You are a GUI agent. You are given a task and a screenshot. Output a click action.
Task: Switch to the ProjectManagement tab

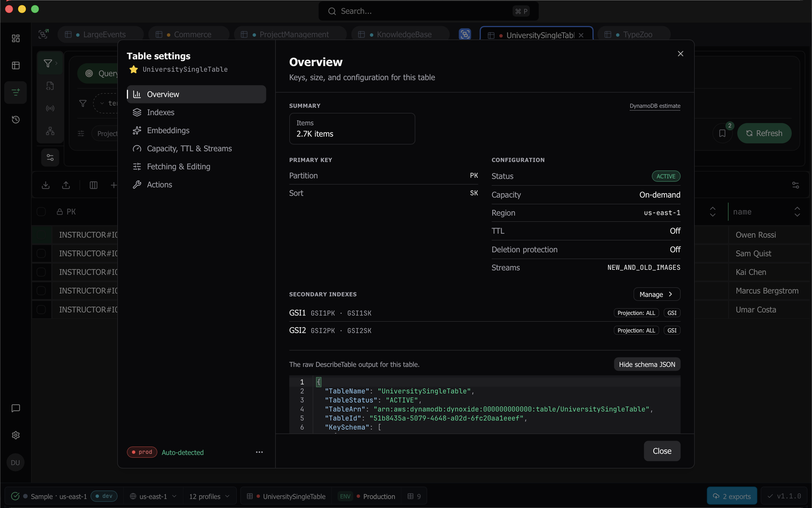pos(290,34)
